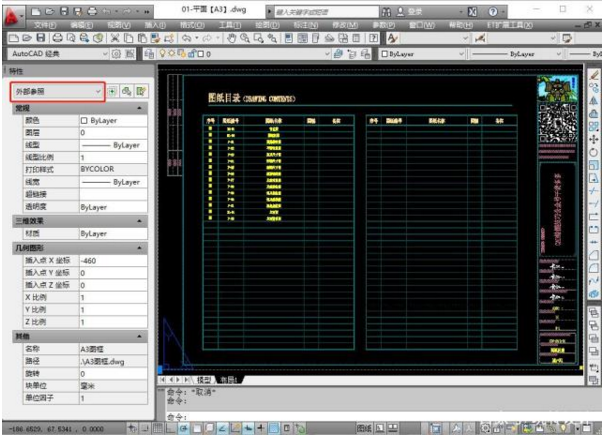Collapse the 几何图形 section in Properties
Image resolution: width=602 pixels, height=436 pixels.
139,248
